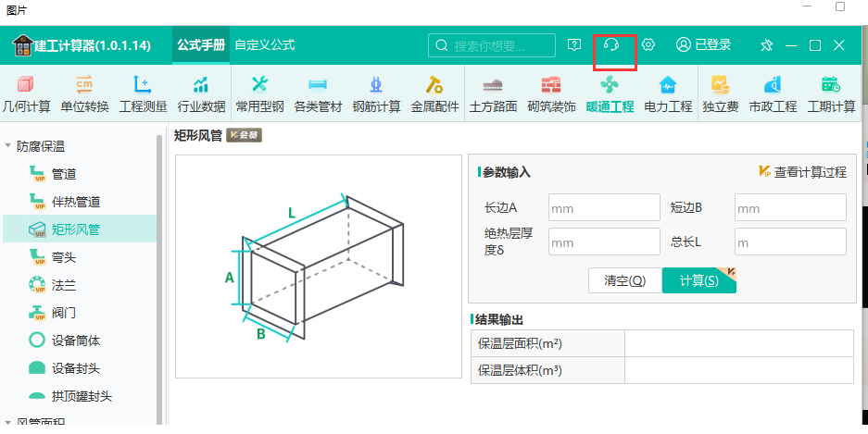This screenshot has height=434, width=868.
Task: Select the 钢筋计算 rebar calculation icon
Action: pos(376,93)
